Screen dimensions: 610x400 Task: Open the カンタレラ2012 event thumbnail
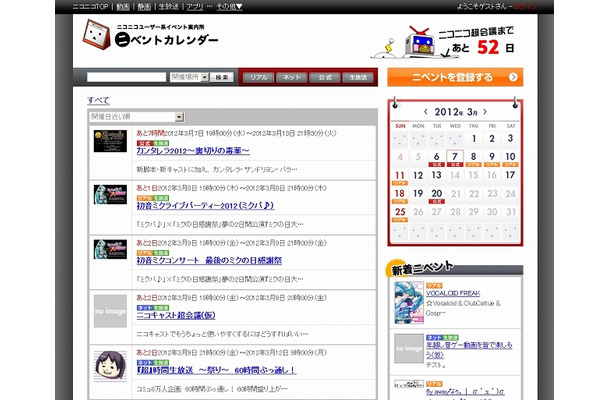click(x=110, y=141)
